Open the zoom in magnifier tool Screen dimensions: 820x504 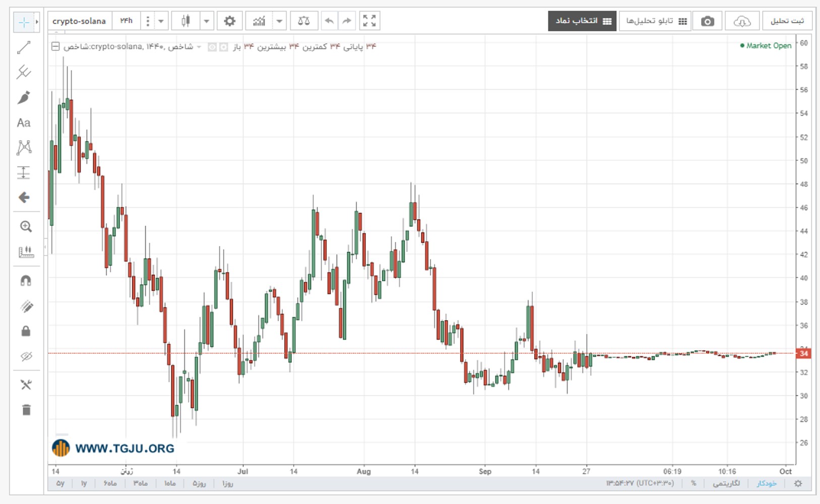tap(26, 227)
